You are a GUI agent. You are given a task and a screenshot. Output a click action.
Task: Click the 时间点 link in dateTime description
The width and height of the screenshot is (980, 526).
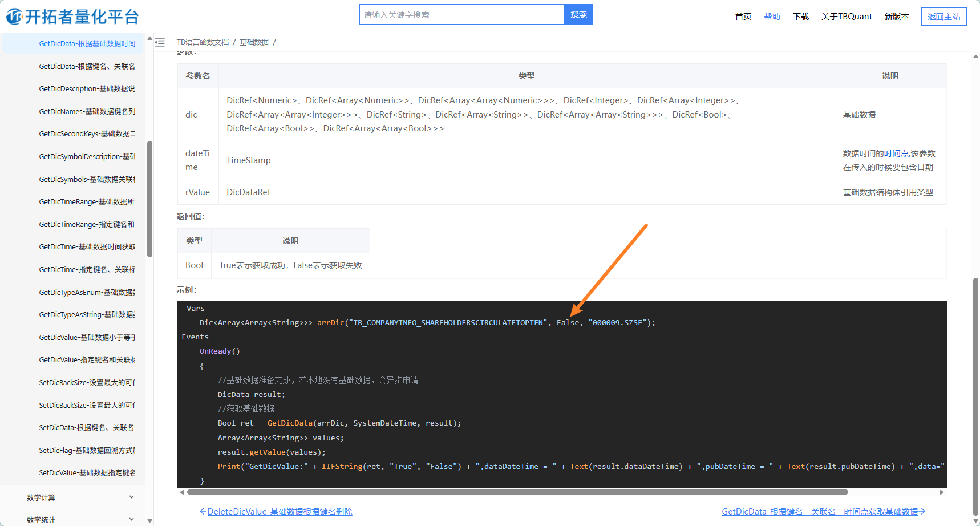click(x=896, y=153)
